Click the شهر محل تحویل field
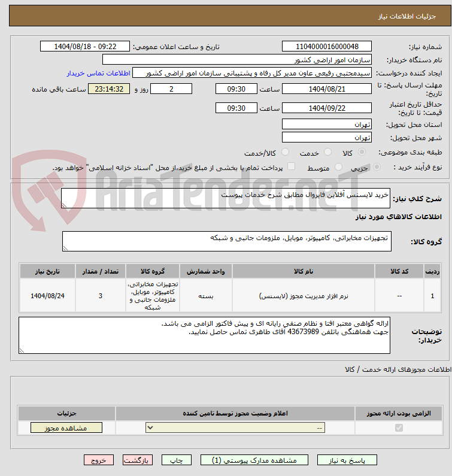Screen dimensions: 452x476 click(x=327, y=137)
